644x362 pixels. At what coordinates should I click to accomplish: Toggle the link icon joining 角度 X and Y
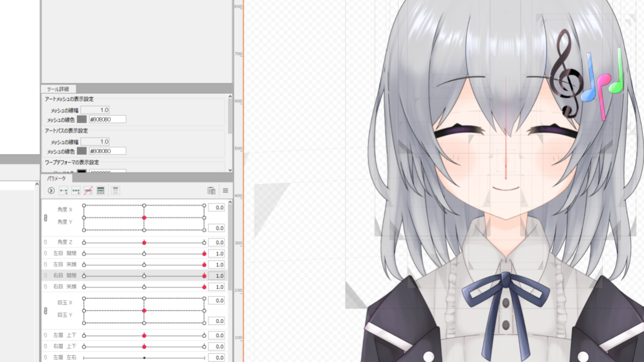pos(45,218)
